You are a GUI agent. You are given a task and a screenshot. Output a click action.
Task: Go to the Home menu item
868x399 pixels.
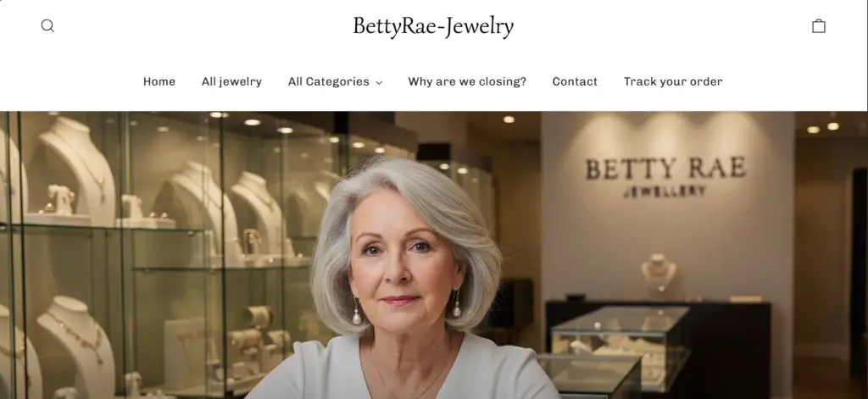coord(159,82)
